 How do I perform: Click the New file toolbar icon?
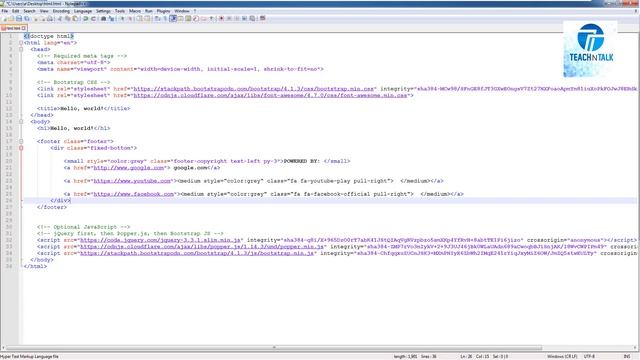4,18
